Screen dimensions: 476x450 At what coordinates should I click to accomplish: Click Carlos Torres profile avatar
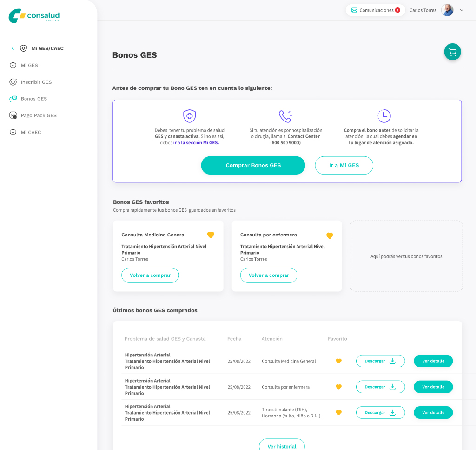(447, 10)
